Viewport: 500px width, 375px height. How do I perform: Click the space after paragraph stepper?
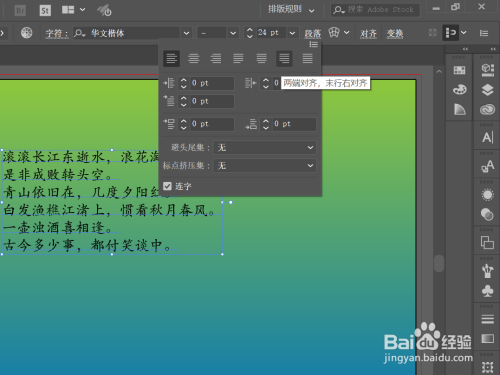[x=265, y=124]
